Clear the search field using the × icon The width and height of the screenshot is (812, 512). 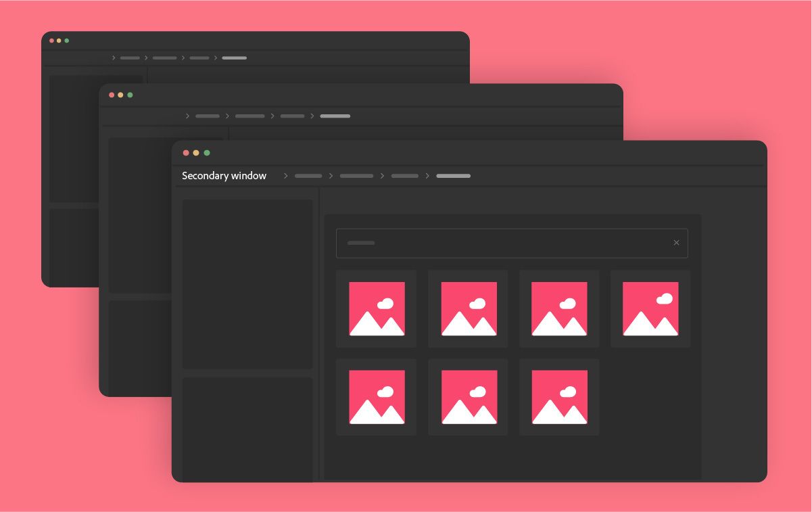(x=676, y=243)
